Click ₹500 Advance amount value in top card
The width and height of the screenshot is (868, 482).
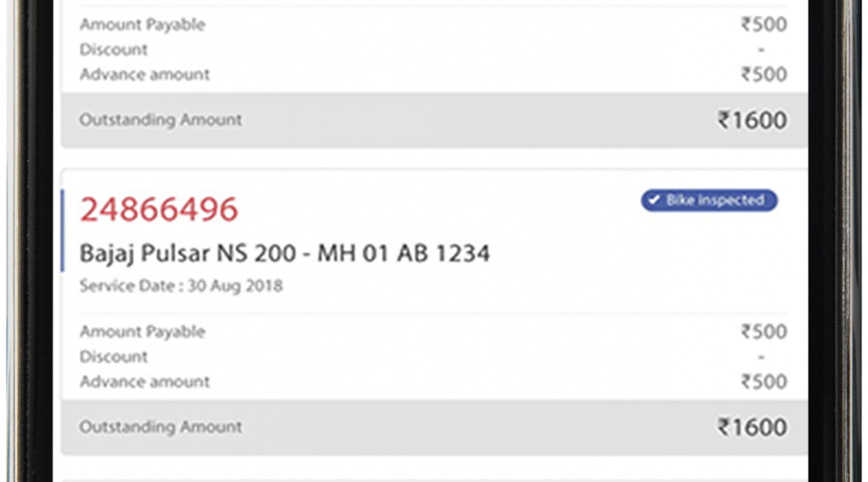click(764, 74)
